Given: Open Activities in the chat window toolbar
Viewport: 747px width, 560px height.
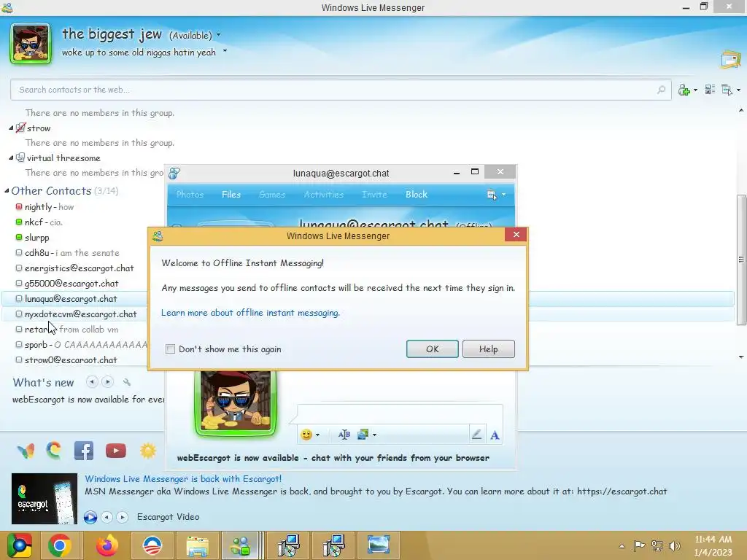Looking at the screenshot, I should (323, 194).
